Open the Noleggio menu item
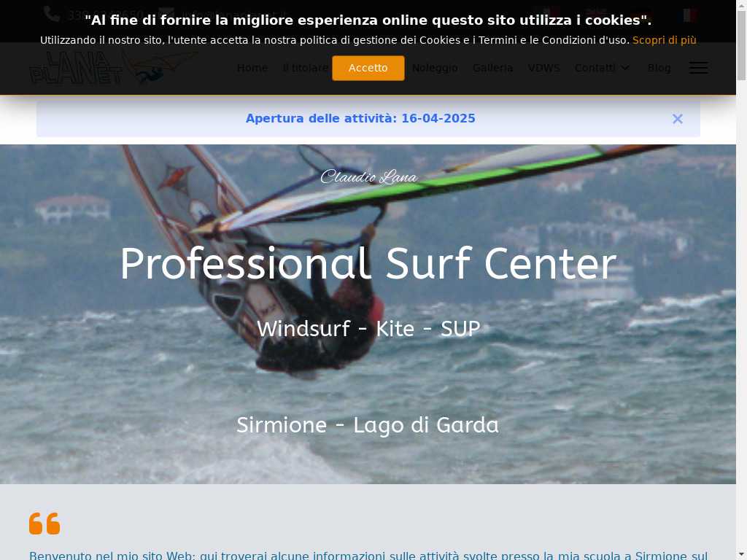The image size is (747, 560). tap(435, 68)
